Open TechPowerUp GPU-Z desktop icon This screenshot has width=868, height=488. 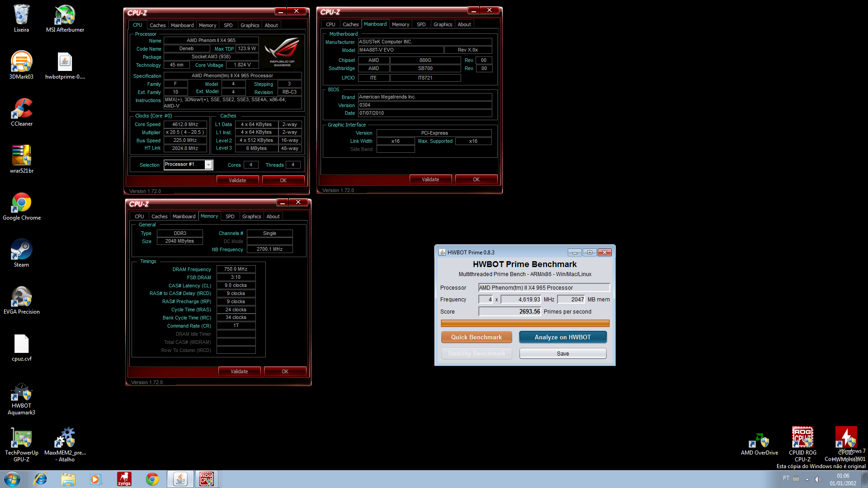click(x=21, y=445)
